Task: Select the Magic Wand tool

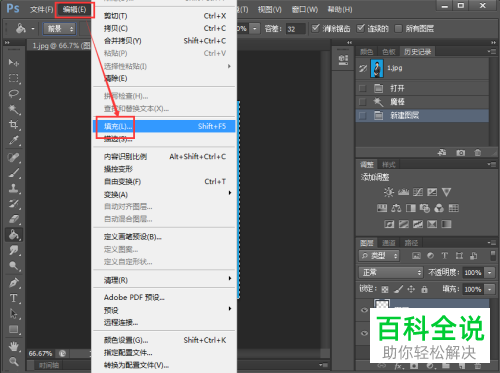Action: click(x=14, y=109)
